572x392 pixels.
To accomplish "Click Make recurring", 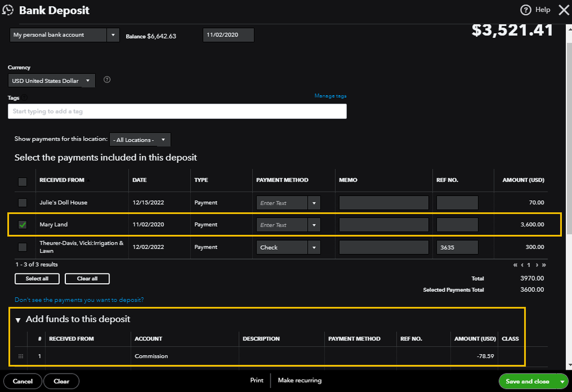I will point(300,381).
